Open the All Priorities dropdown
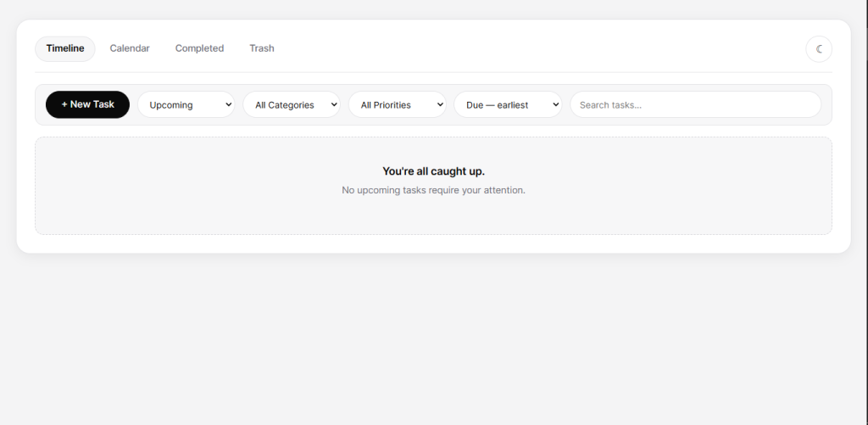The height and width of the screenshot is (425, 868). [x=397, y=104]
